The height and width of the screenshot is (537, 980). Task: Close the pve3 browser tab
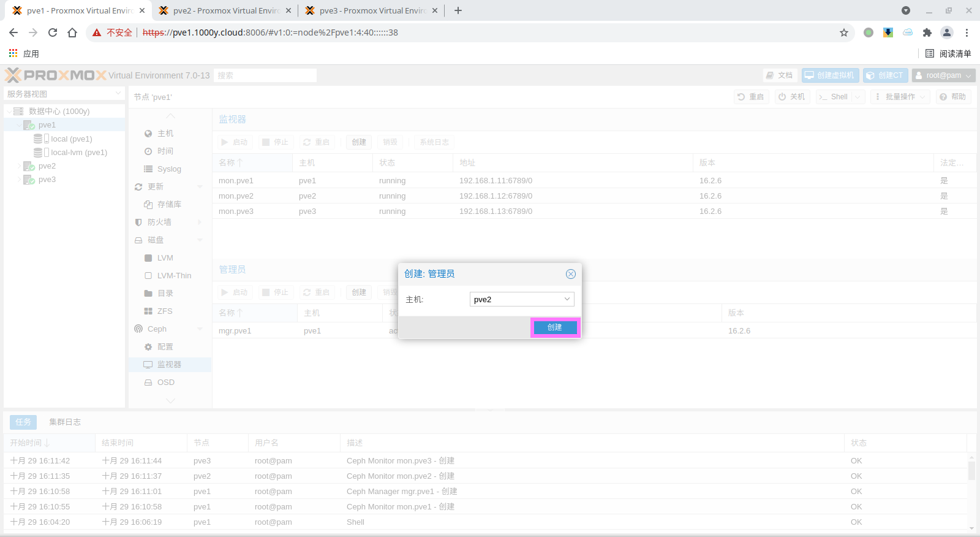pos(435,10)
